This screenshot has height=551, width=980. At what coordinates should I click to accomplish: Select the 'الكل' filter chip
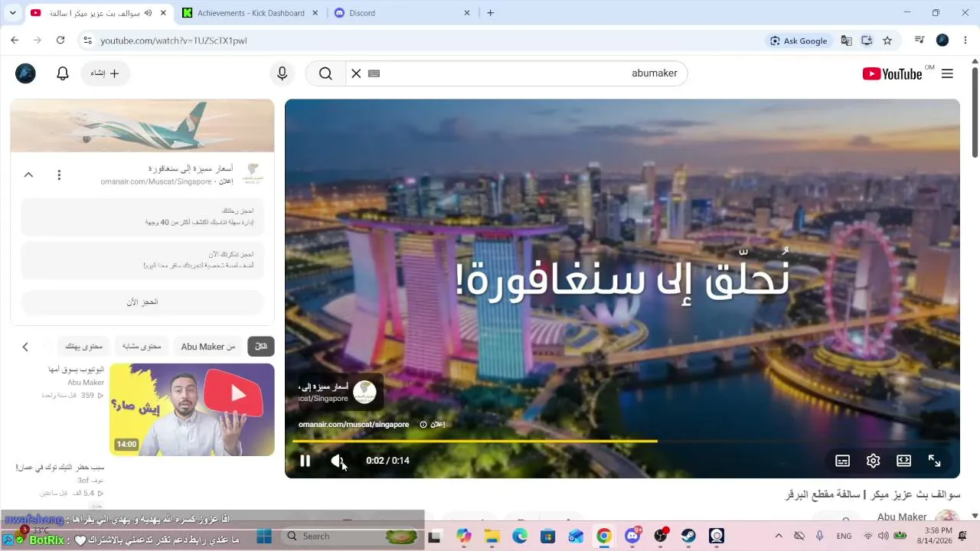tap(261, 347)
